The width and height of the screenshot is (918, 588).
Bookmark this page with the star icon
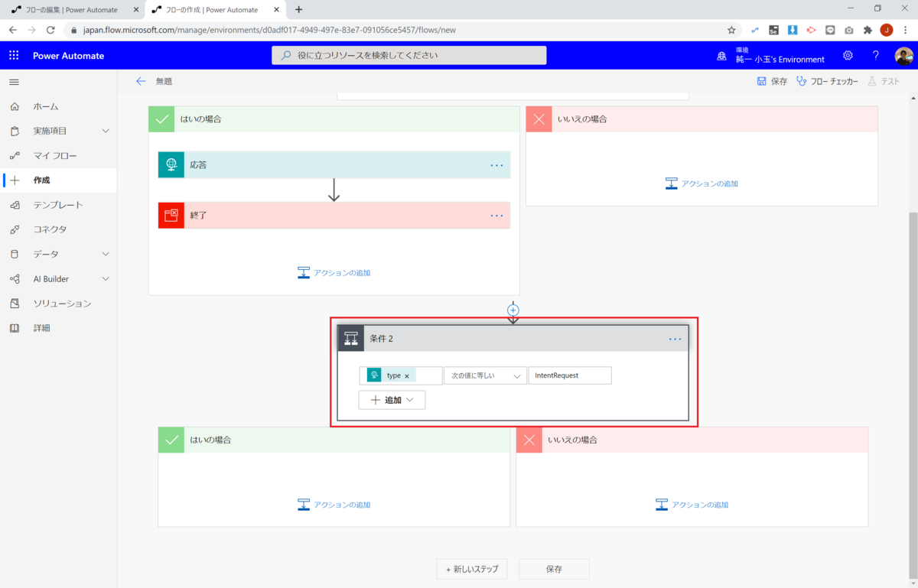click(731, 30)
